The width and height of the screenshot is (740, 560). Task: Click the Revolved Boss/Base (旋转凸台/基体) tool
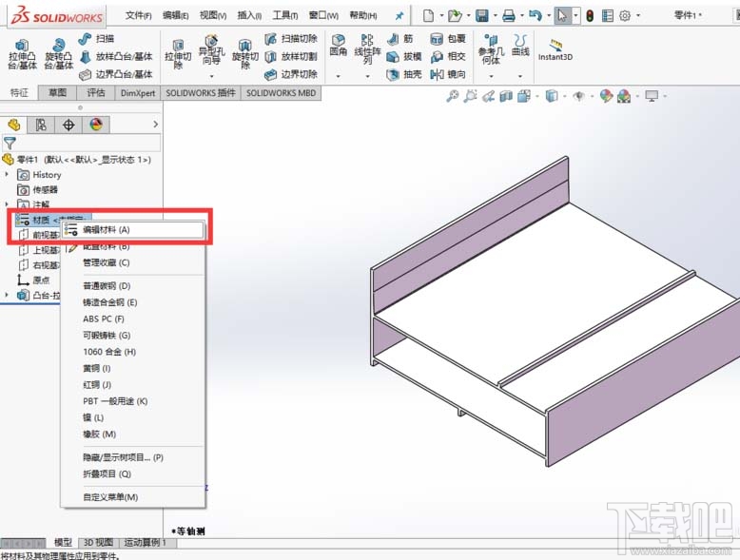[x=59, y=55]
